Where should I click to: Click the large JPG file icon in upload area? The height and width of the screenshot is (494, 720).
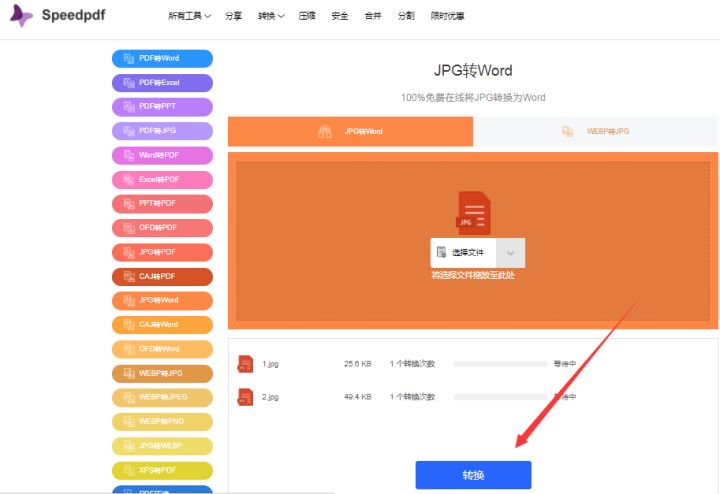point(473,213)
